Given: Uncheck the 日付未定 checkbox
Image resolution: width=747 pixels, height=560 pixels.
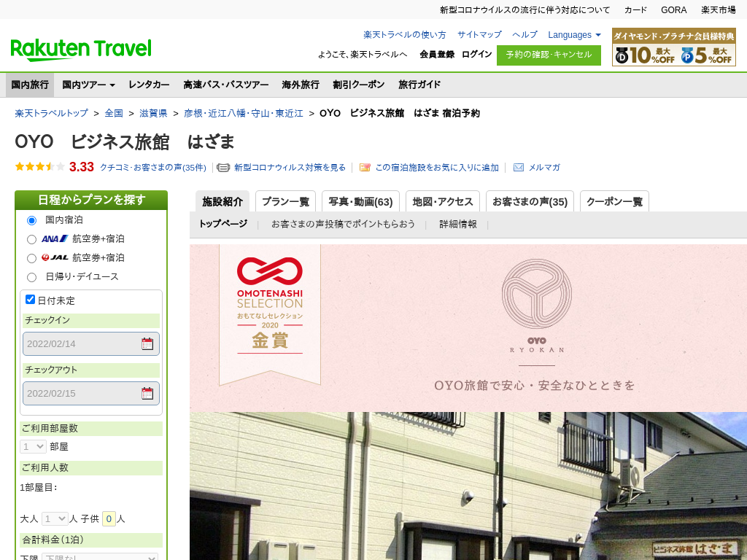Looking at the screenshot, I should click(x=30, y=300).
